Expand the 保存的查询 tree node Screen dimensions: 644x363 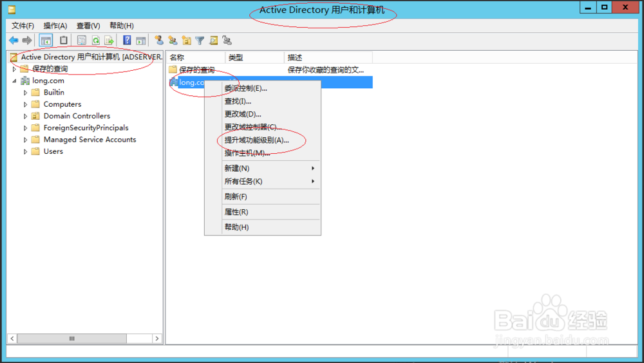pyautogui.click(x=14, y=69)
